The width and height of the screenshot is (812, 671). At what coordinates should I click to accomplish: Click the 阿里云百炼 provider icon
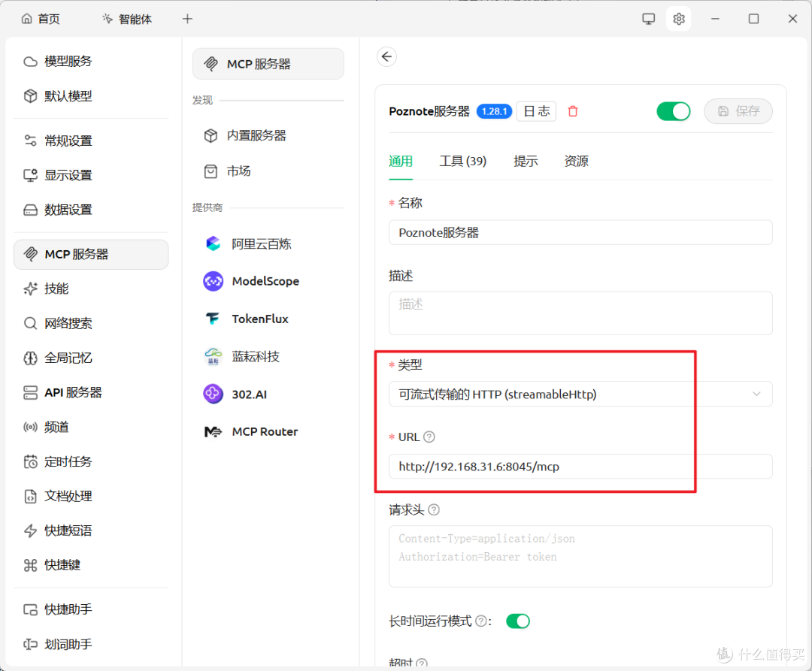(x=213, y=243)
